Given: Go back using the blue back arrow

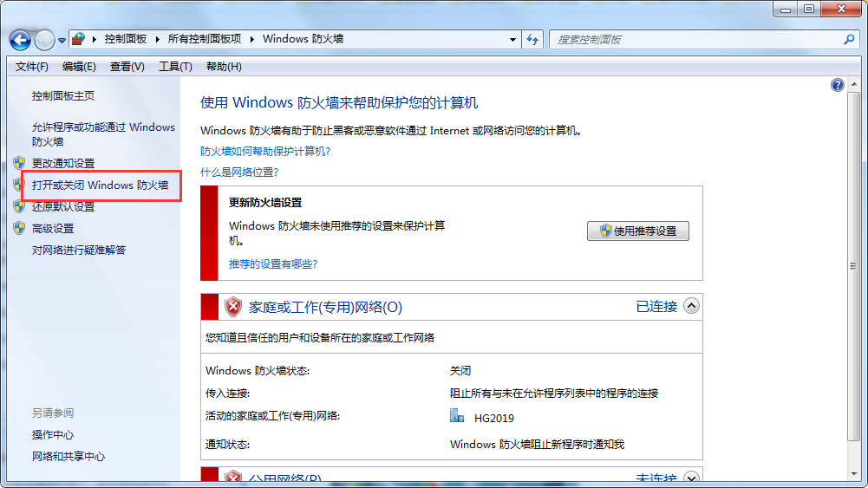Looking at the screenshot, I should 20,39.
